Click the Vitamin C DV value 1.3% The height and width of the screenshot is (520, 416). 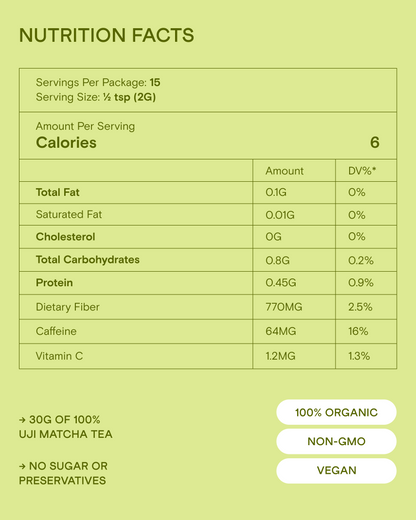(x=359, y=356)
